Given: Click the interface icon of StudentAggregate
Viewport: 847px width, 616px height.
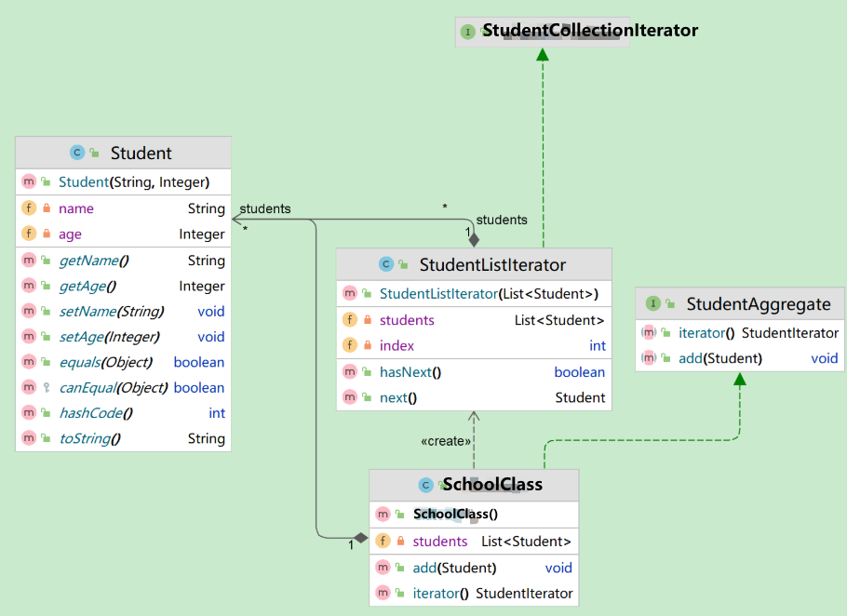Looking at the screenshot, I should pyautogui.click(x=653, y=303).
